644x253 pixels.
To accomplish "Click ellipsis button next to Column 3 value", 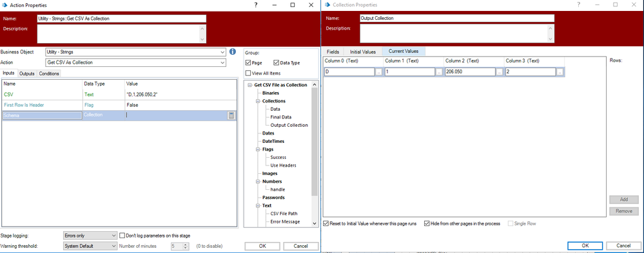I will (560, 71).
